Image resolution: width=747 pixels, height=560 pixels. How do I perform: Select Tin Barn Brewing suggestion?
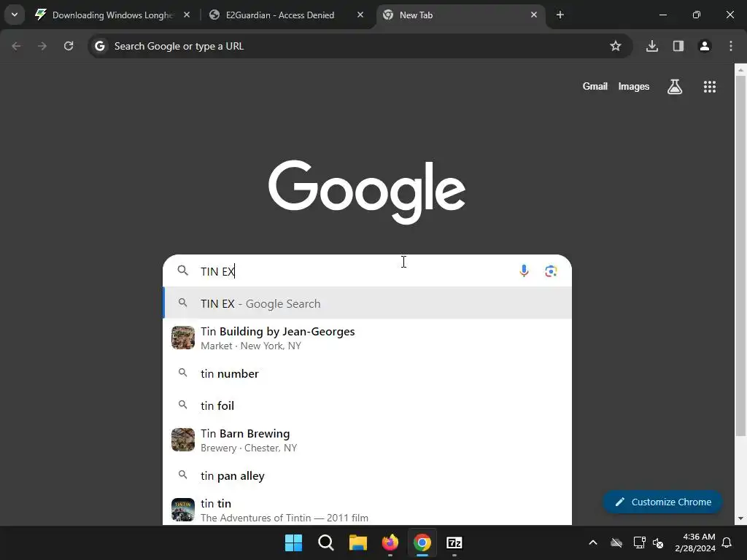tap(368, 440)
